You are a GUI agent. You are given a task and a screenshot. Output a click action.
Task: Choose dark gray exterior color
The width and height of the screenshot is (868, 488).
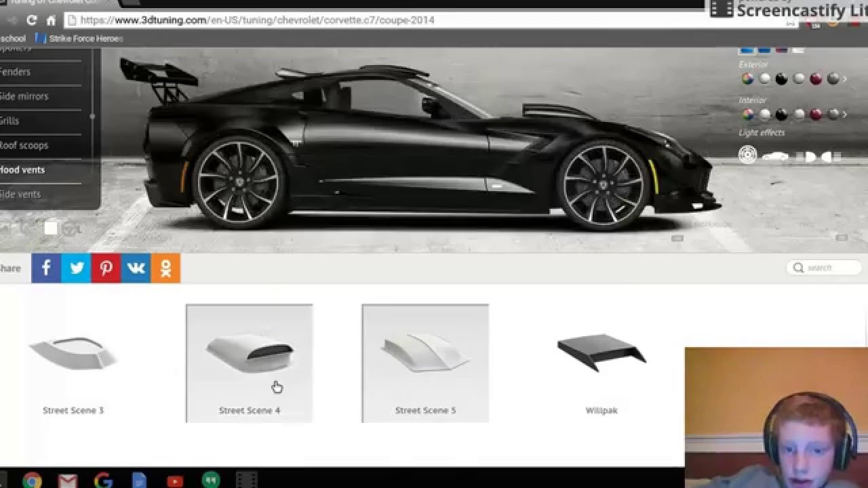[x=833, y=79]
